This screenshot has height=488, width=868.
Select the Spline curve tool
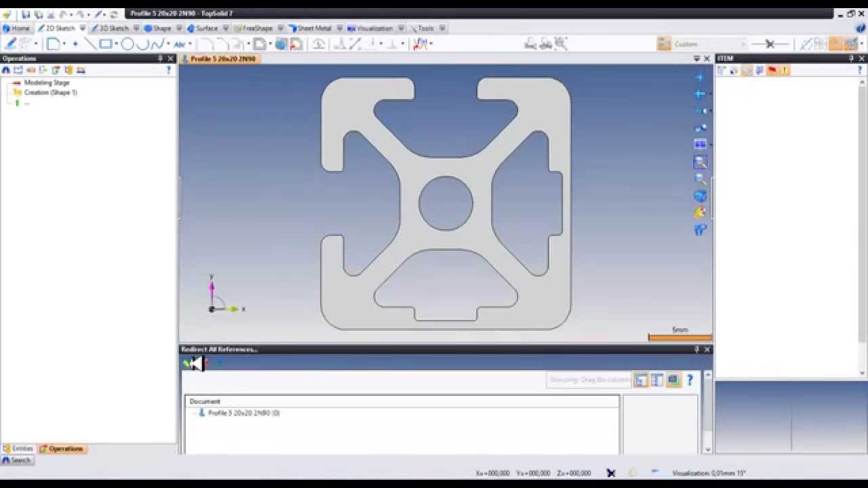click(157, 44)
